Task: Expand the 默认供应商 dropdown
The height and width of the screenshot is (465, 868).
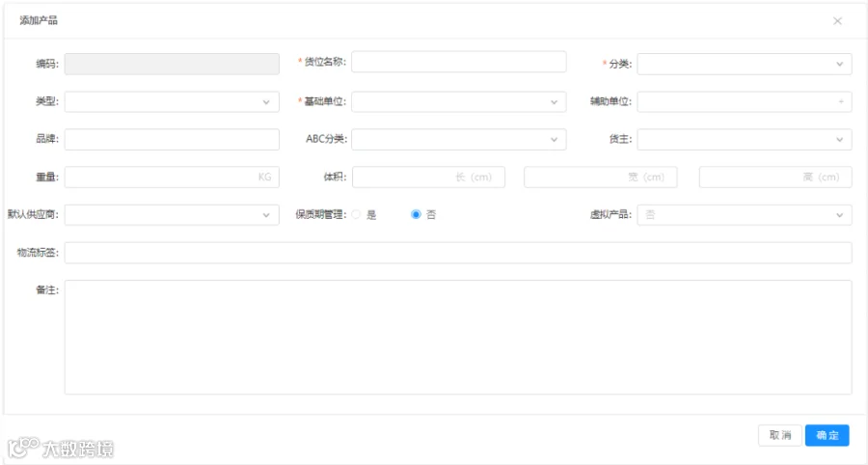Action: pyautogui.click(x=172, y=215)
